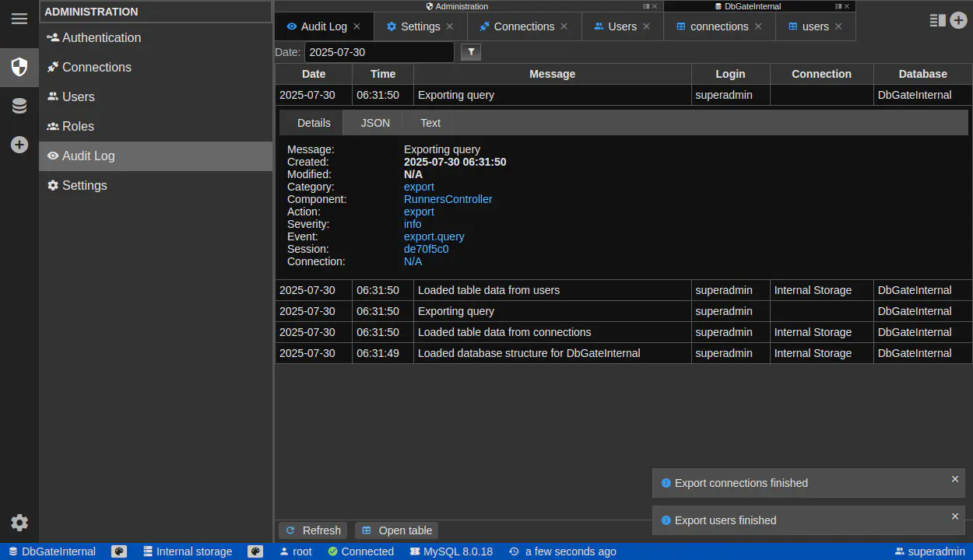Select 'Loaded table data from users' row
The width and height of the screenshot is (973, 560).
tap(623, 290)
